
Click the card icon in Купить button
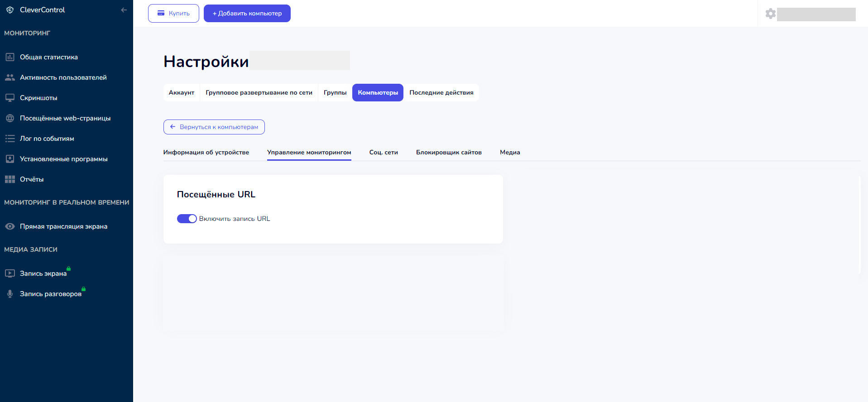[x=161, y=13]
